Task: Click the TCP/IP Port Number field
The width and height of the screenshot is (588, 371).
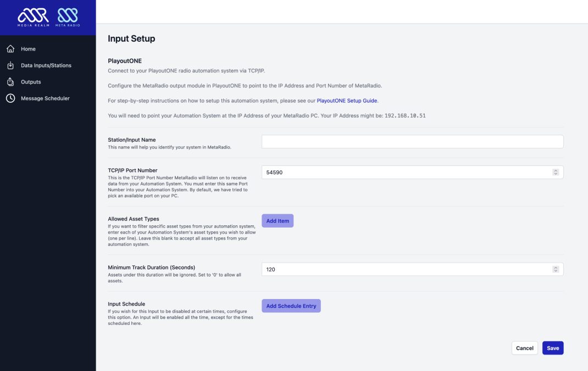Action: 407,173
